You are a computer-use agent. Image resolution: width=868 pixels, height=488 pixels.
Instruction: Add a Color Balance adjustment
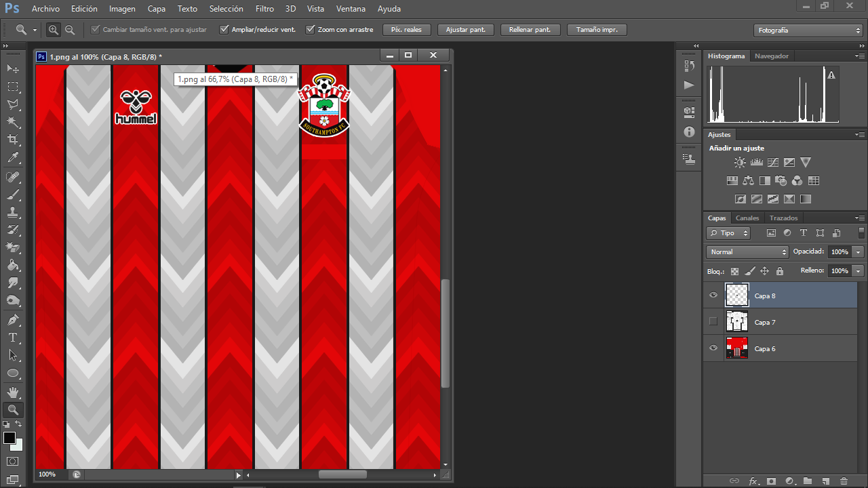pyautogui.click(x=748, y=181)
